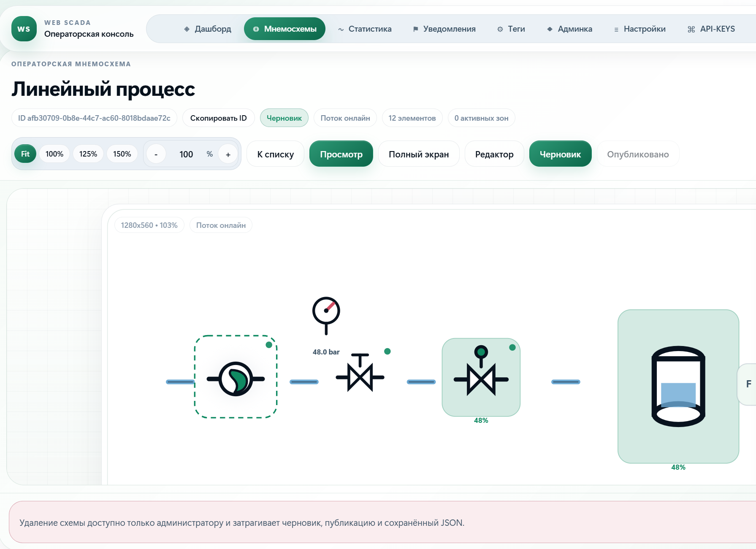Image resolution: width=756 pixels, height=549 pixels.
Task: Click the Поток онлайн chip under title
Action: click(x=345, y=118)
